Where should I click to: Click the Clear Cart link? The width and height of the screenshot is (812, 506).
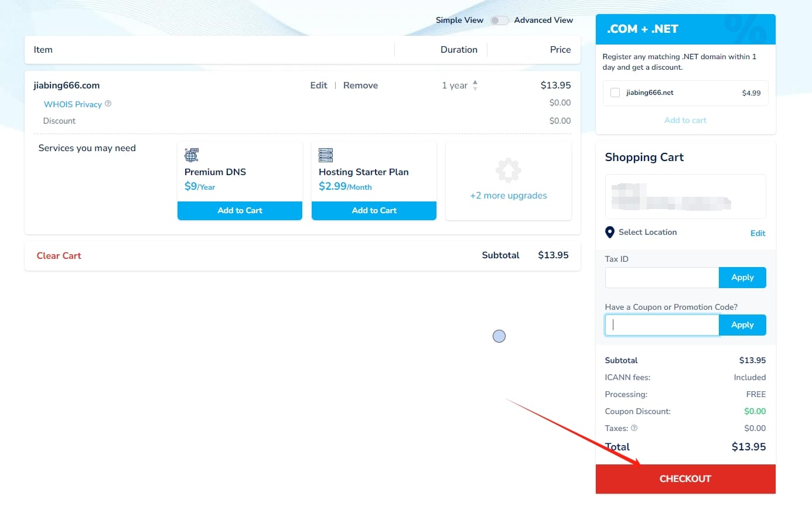(59, 256)
